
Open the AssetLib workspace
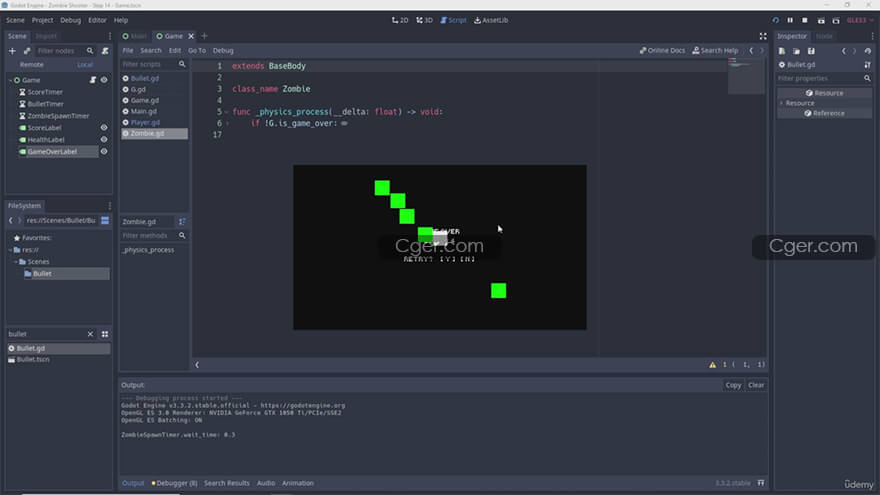[x=491, y=20]
